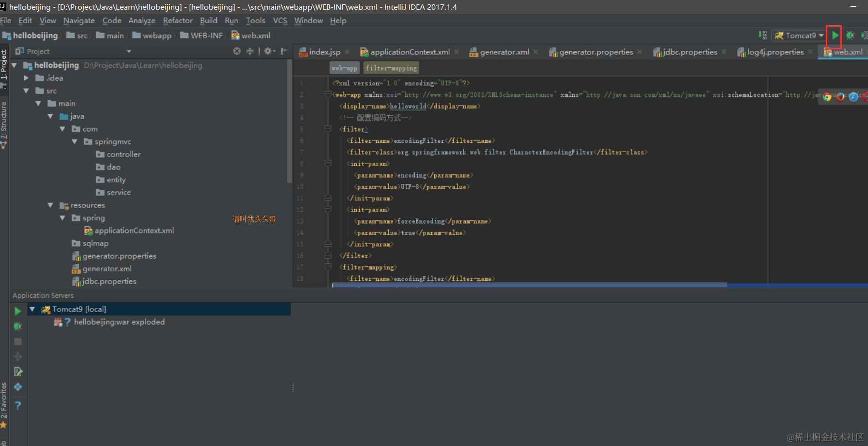The height and width of the screenshot is (446, 868).
Task: Debug server via bug icon in Application Servers panel
Action: (x=18, y=326)
